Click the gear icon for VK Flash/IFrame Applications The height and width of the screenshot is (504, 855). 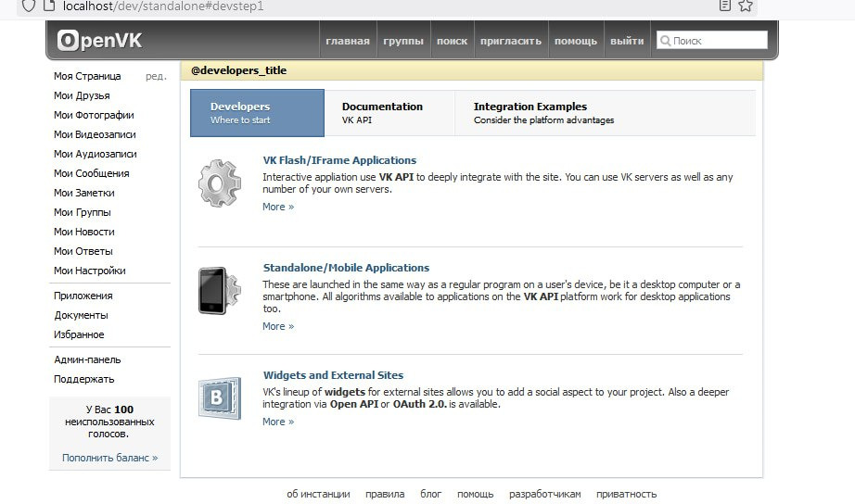pos(219,183)
